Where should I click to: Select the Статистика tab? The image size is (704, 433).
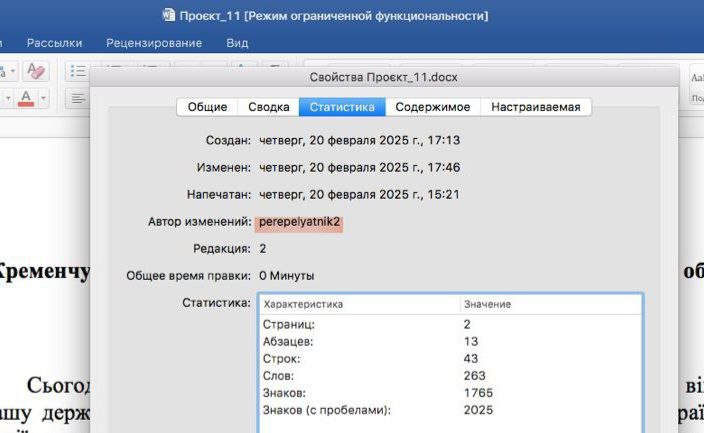[341, 107]
